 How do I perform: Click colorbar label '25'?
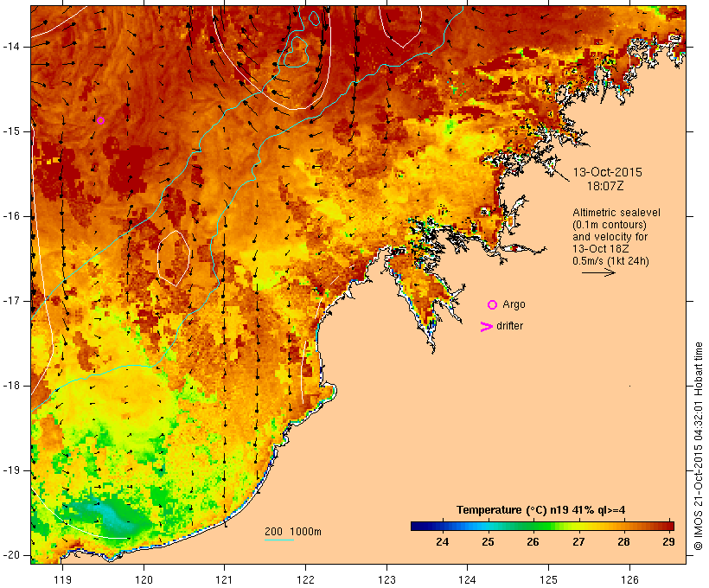[488, 541]
